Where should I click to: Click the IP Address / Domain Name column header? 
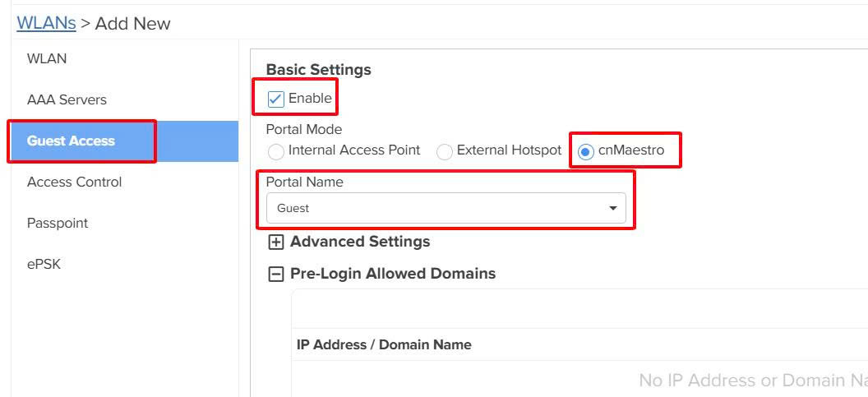coord(384,345)
